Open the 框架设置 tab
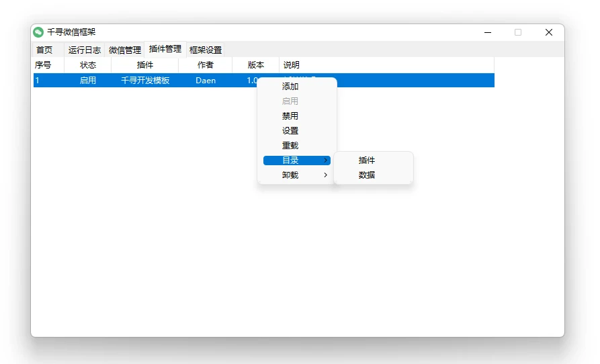 (206, 50)
